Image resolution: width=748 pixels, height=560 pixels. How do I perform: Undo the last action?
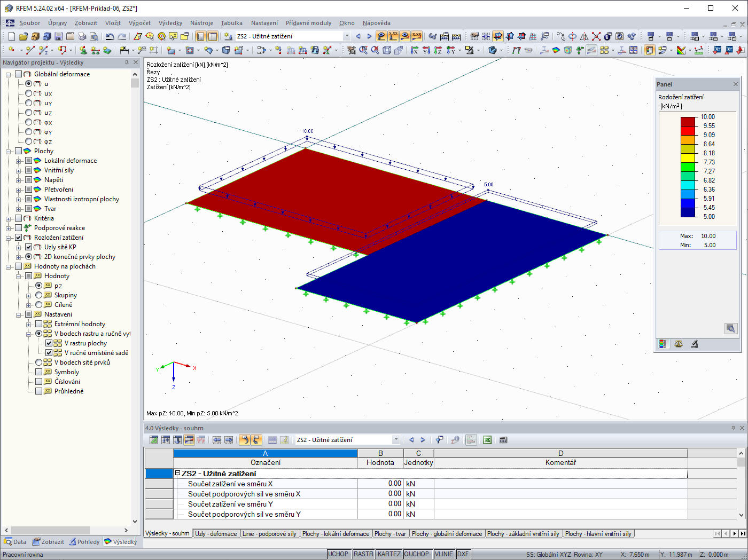(110, 36)
